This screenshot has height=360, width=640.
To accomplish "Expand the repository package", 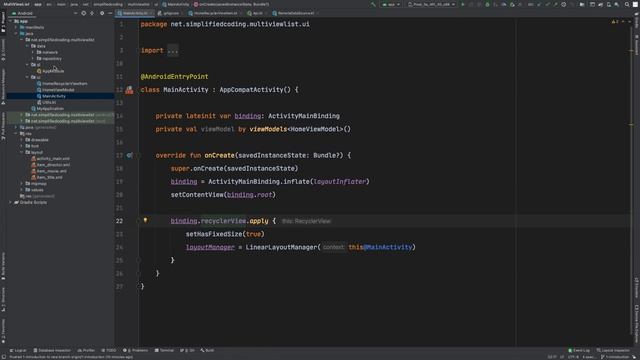I will [x=33, y=58].
